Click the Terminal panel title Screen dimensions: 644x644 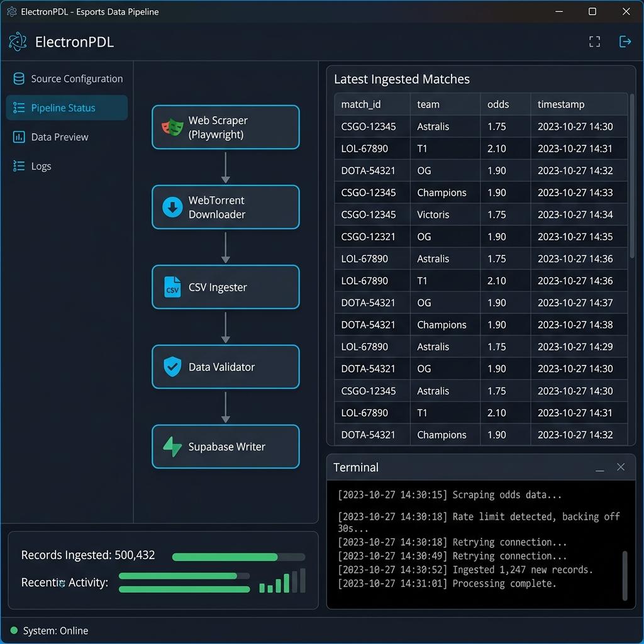[356, 467]
